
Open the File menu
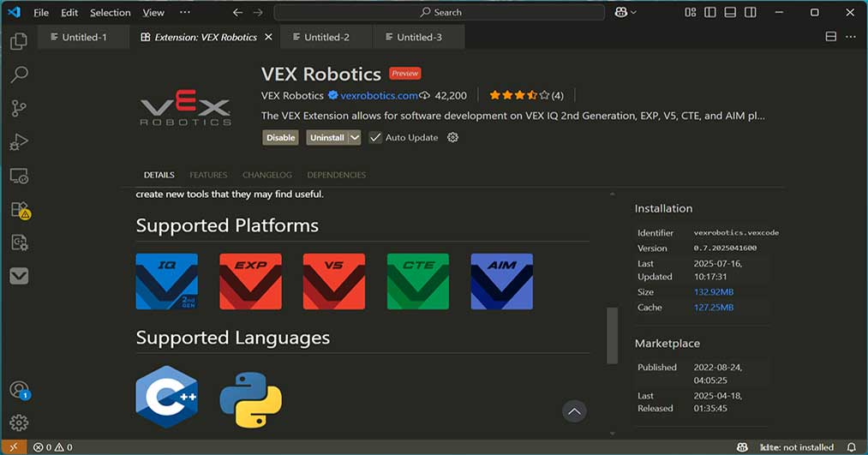click(41, 12)
